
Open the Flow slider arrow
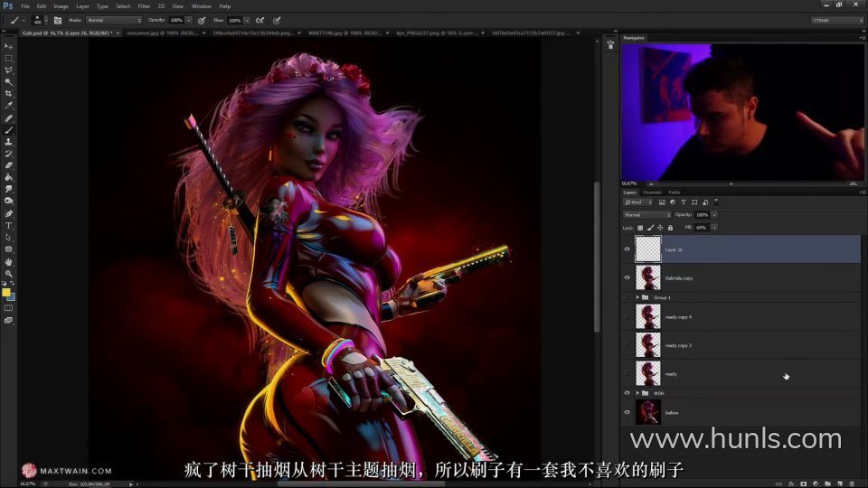[247, 21]
